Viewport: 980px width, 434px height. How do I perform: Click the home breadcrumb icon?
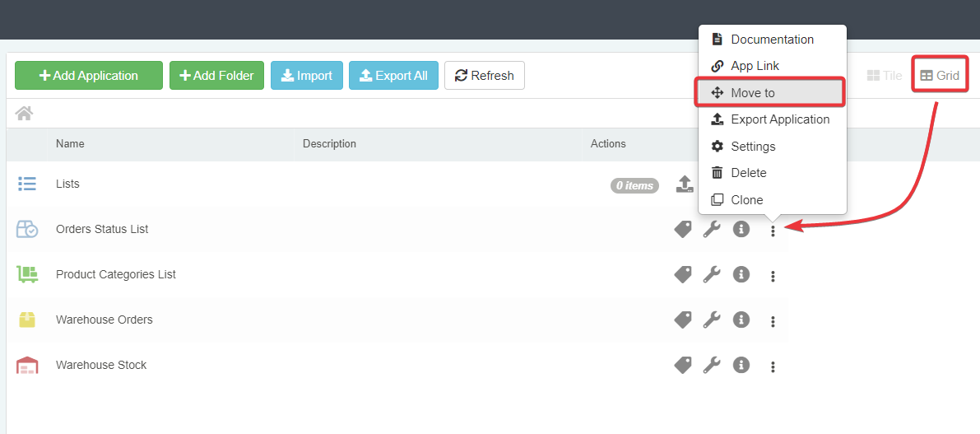(24, 114)
